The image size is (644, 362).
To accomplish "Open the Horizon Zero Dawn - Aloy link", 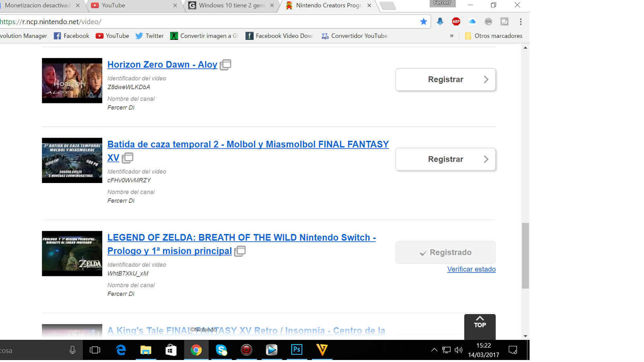I will pyautogui.click(x=162, y=64).
